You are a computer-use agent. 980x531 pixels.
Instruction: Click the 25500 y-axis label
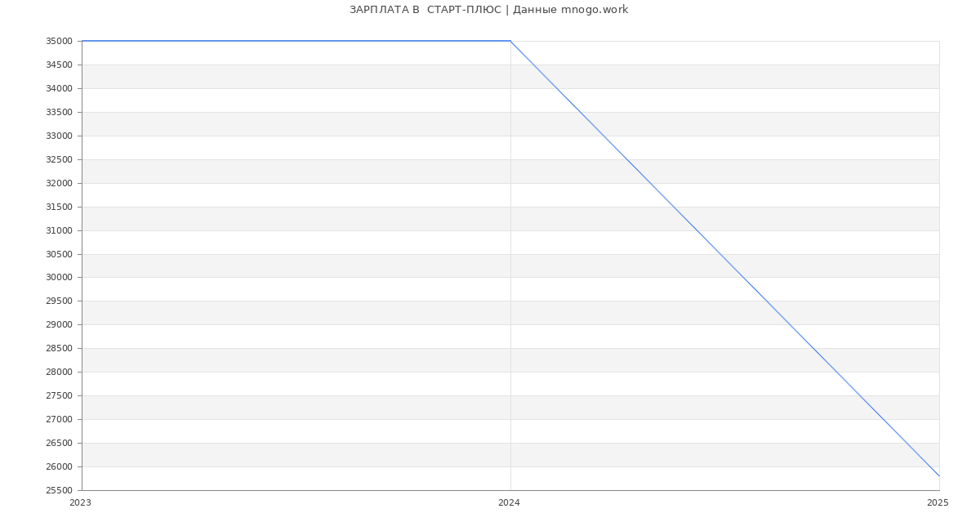59,491
